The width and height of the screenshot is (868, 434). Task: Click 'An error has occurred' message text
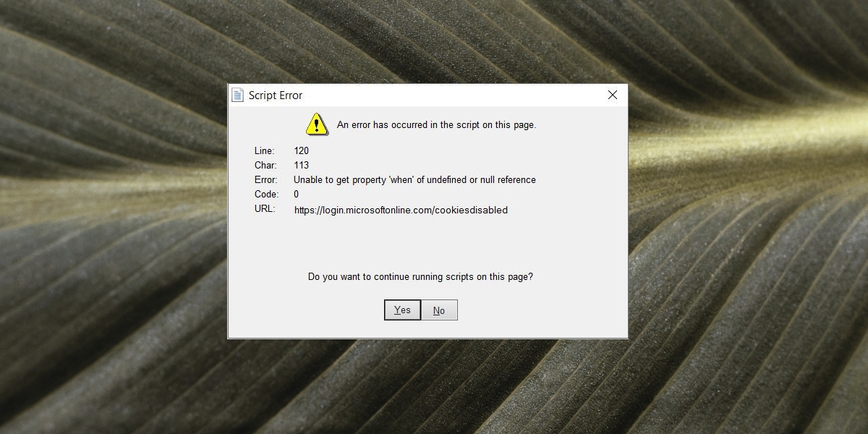436,124
